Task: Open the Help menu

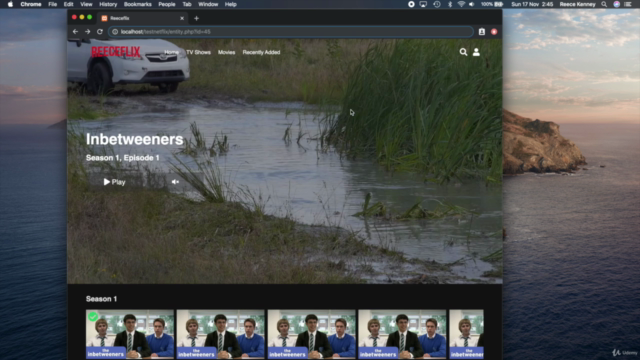Action: click(231, 4)
